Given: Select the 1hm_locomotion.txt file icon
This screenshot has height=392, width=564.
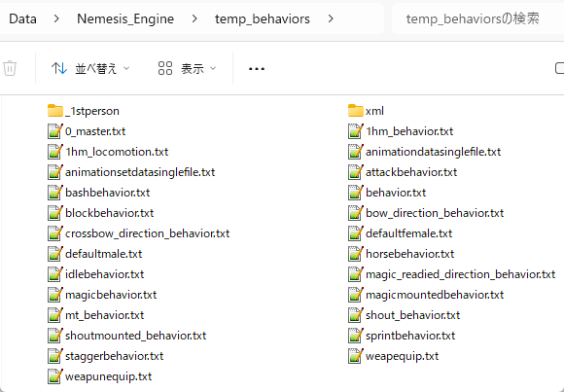Looking at the screenshot, I should [x=55, y=152].
